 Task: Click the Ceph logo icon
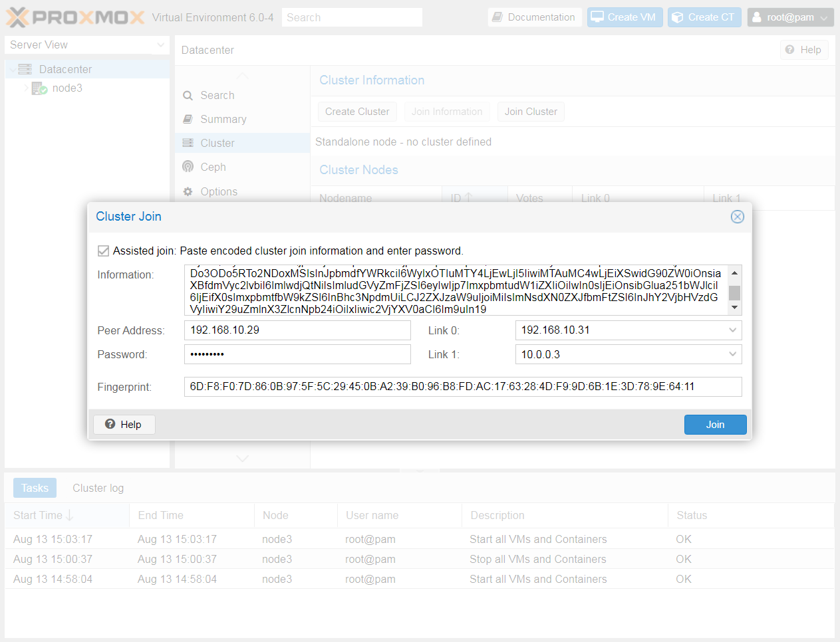(188, 167)
